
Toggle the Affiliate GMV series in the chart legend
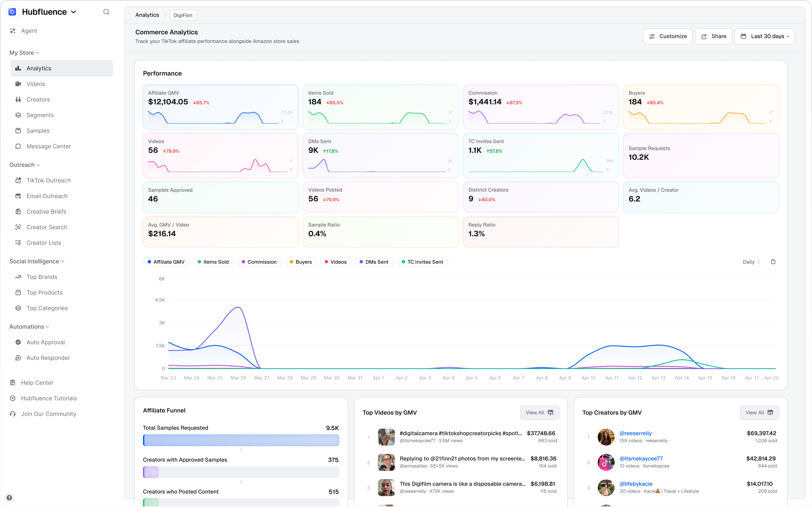[x=166, y=262]
